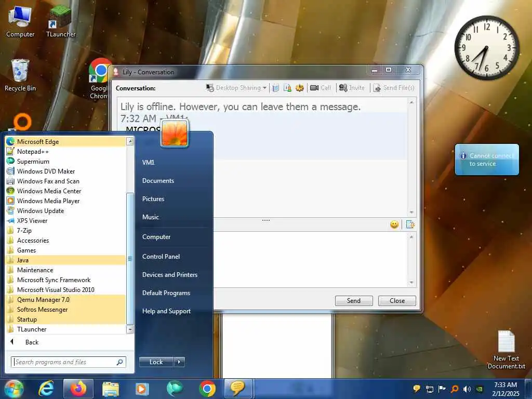Open Help and Support
This screenshot has width=532, height=399.
coord(166,311)
